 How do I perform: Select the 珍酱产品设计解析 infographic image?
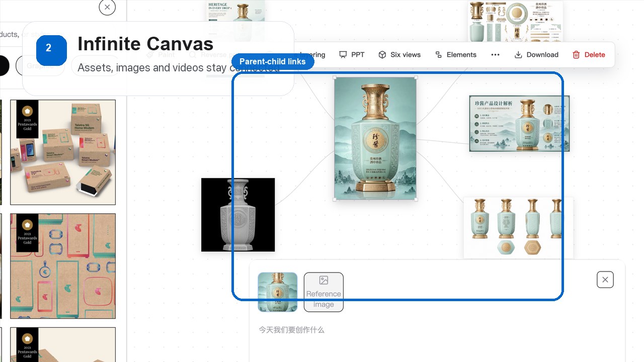[519, 123]
